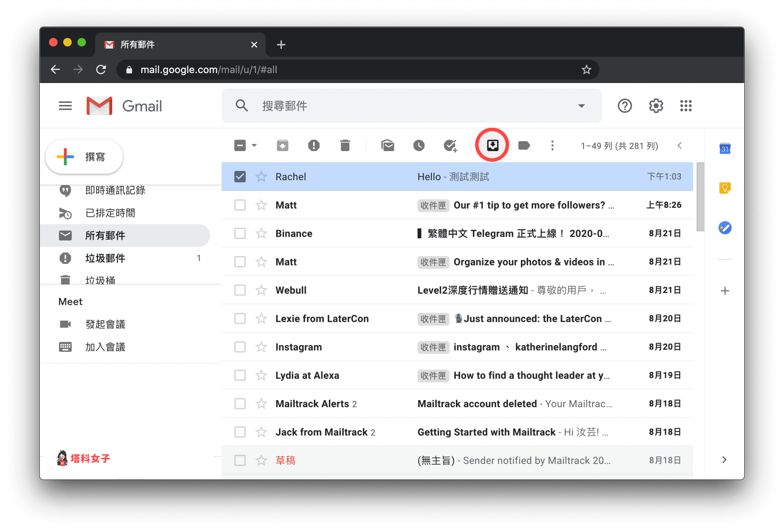Screen dimensions: 784x532
Task: Focus the 搜尋郵件 search field
Action: coord(412,106)
